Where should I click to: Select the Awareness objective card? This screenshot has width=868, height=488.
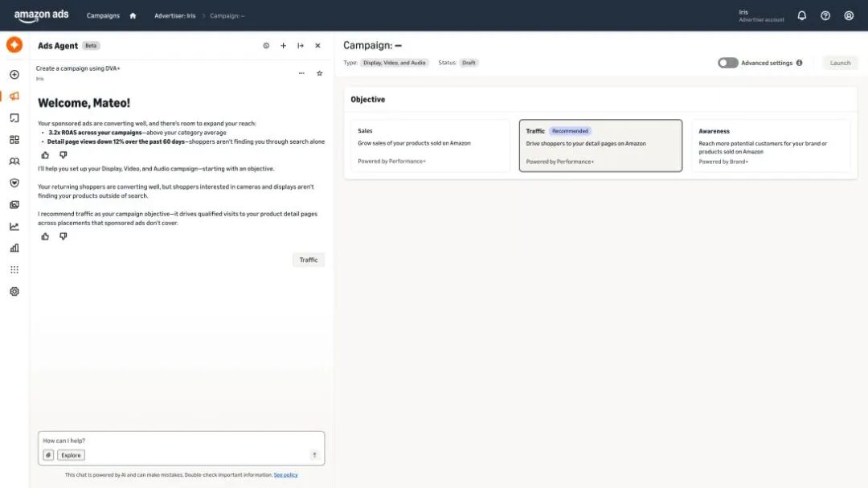pyautogui.click(x=771, y=146)
